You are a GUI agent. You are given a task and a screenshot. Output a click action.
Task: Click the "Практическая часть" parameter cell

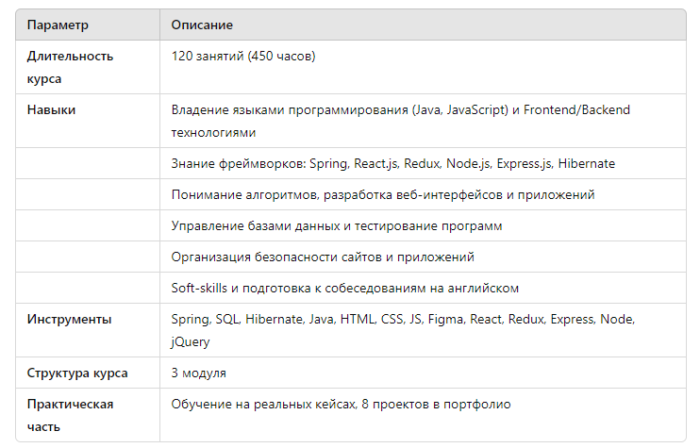tap(70, 414)
